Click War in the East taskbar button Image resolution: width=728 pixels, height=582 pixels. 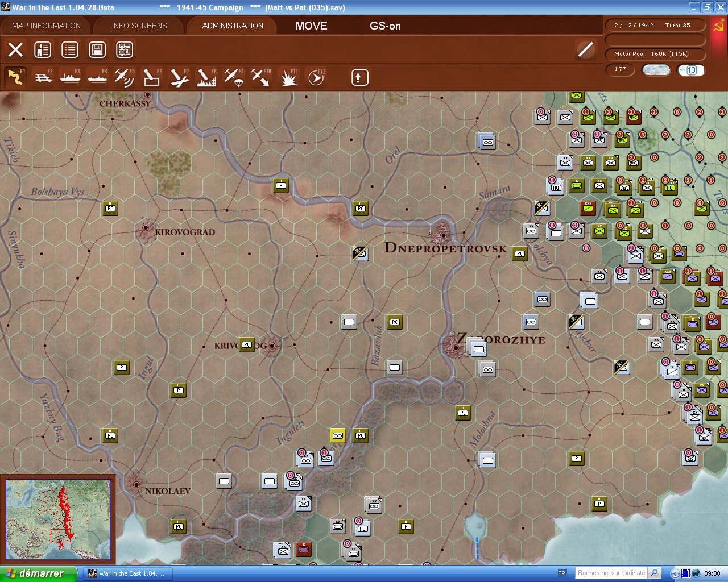click(127, 573)
